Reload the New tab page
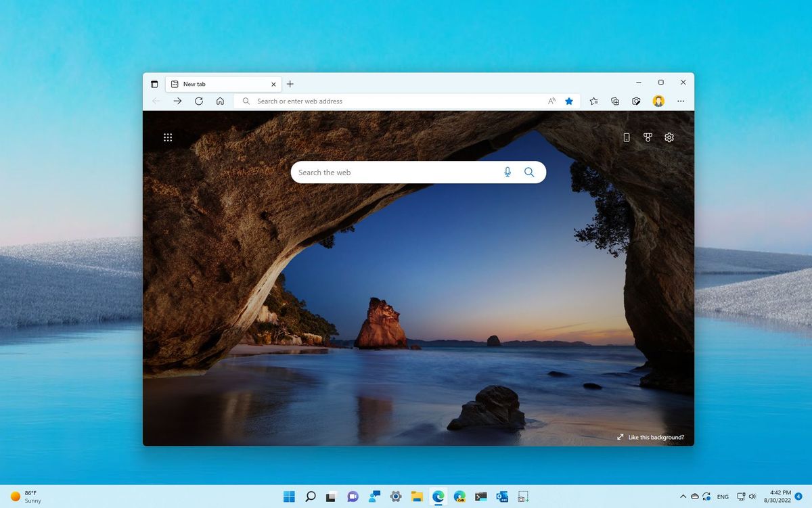This screenshot has height=508, width=812. [199, 101]
